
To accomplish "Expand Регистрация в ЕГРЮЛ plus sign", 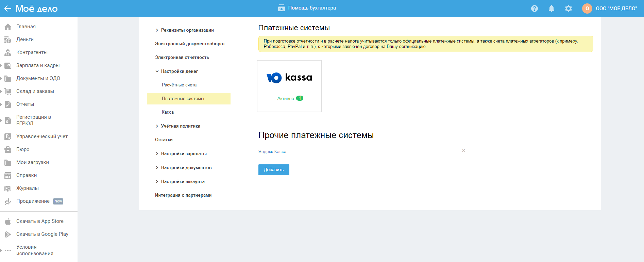I will [1, 120].
